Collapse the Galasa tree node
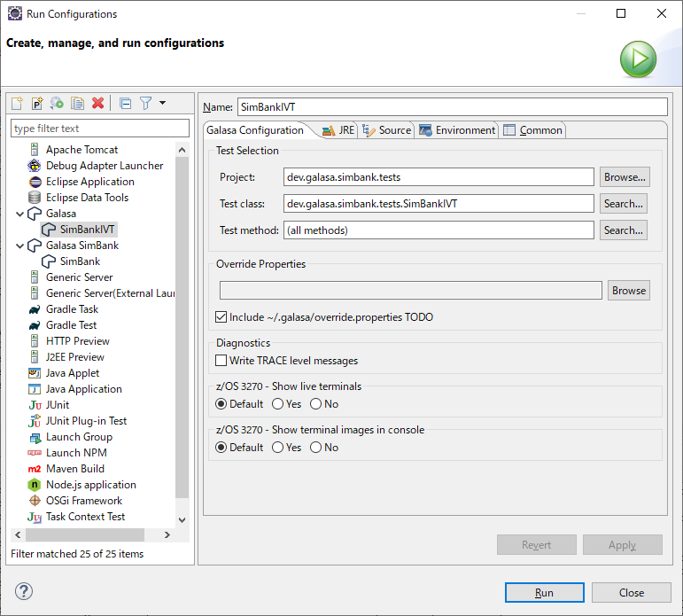The width and height of the screenshot is (683, 616). click(19, 214)
